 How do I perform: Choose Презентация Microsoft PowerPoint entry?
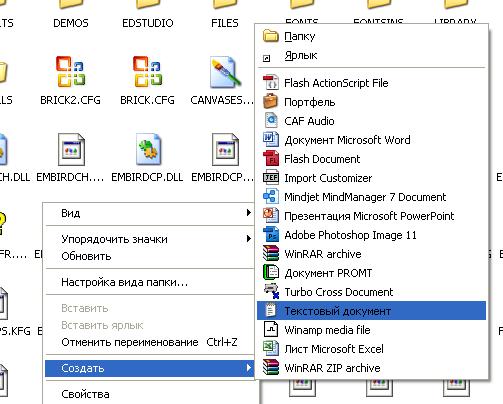click(371, 216)
